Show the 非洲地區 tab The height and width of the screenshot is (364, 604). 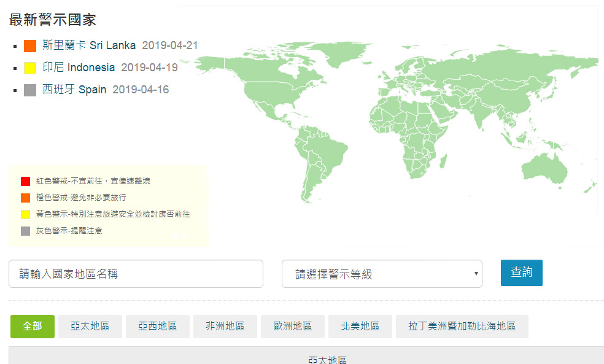(x=225, y=327)
